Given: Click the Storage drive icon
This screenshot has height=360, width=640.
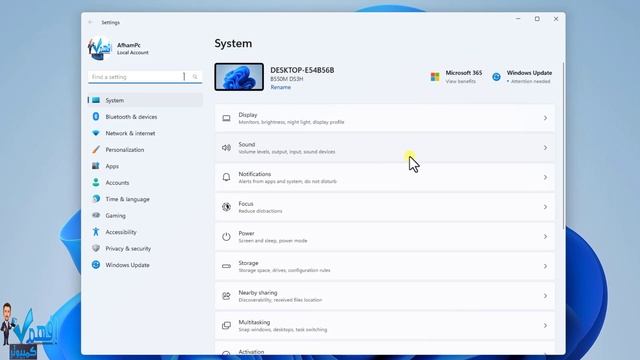Looking at the screenshot, I should [x=226, y=266].
